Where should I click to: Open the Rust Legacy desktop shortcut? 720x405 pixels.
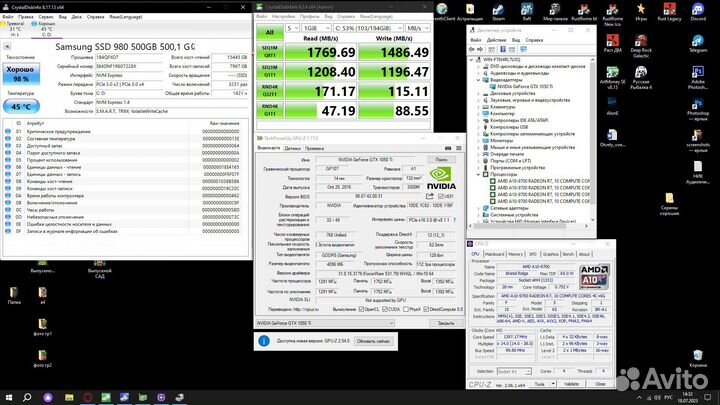click(669, 12)
